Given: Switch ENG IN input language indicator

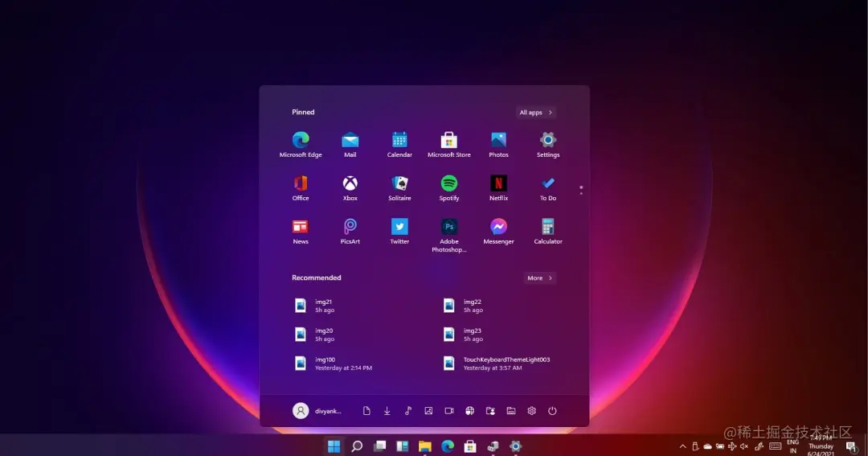Looking at the screenshot, I should (792, 446).
